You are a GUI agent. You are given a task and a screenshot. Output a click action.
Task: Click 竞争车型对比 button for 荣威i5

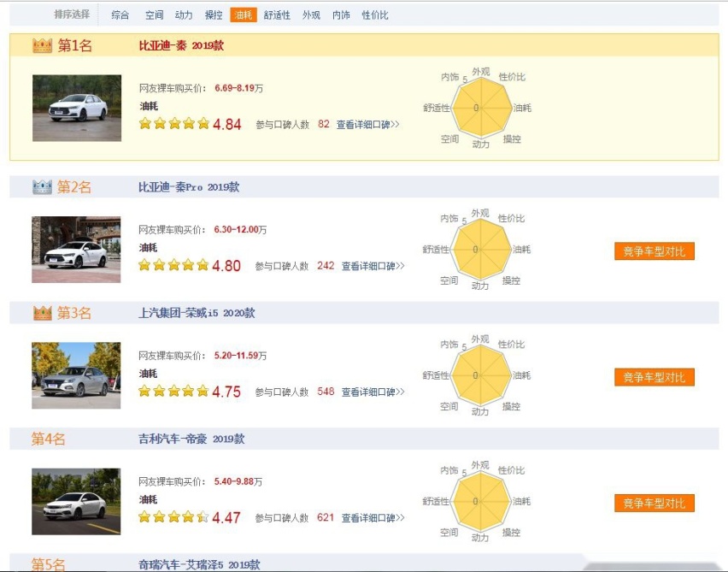pos(655,377)
